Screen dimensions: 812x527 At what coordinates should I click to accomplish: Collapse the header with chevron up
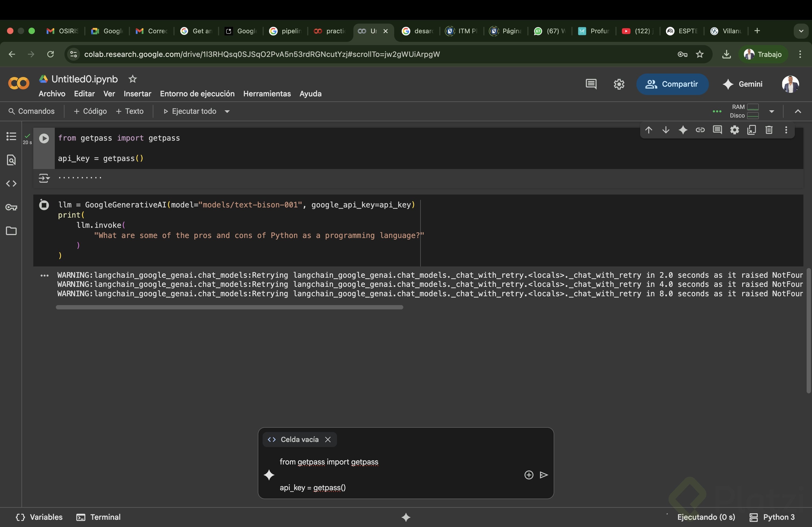coord(798,111)
